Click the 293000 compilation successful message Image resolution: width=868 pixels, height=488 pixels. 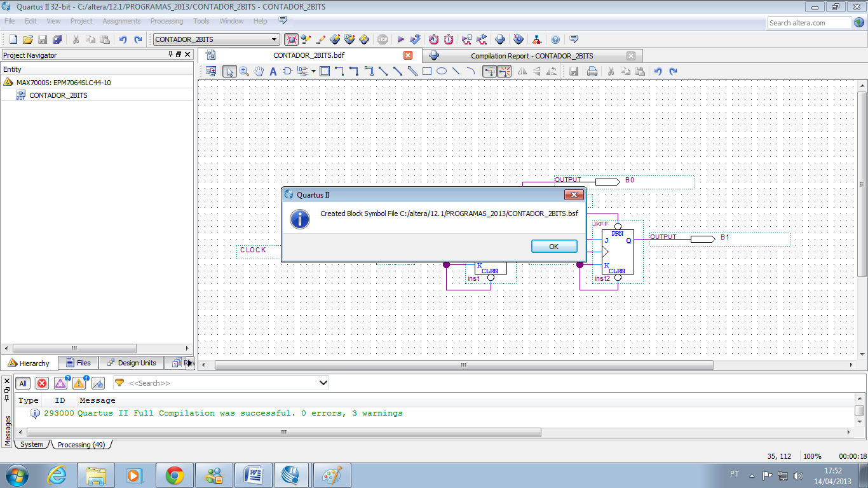tap(223, 413)
